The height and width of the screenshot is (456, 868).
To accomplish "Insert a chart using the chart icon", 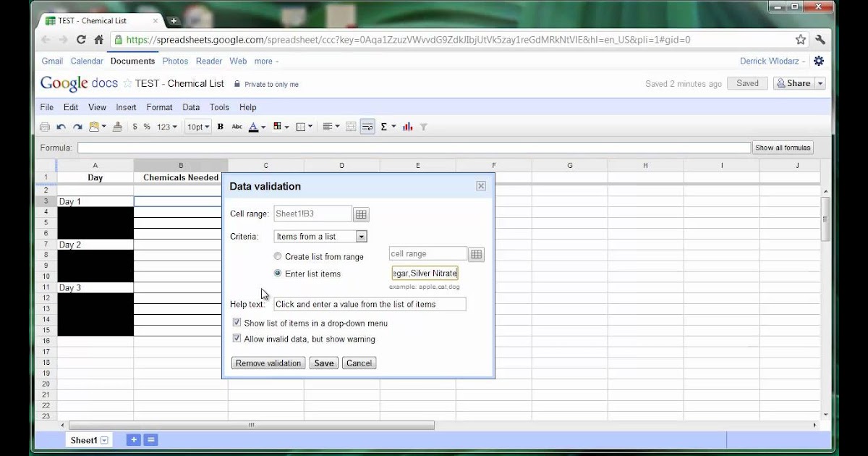I will [x=408, y=127].
